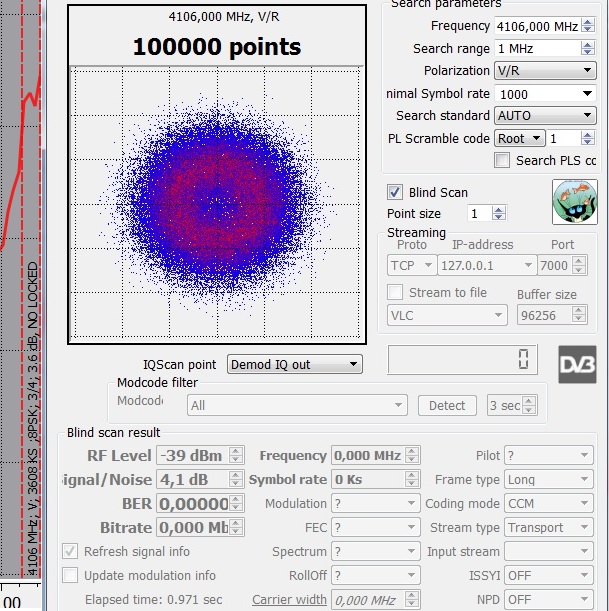Open the FEC result dropdown

pyautogui.click(x=376, y=527)
